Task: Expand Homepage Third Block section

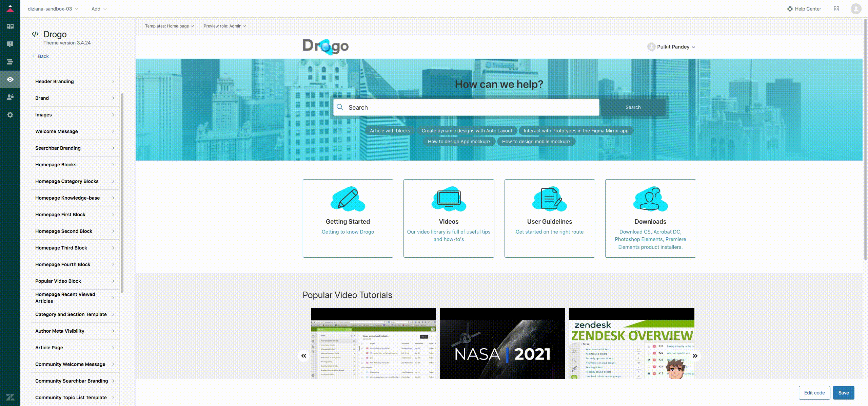Action: pos(75,248)
